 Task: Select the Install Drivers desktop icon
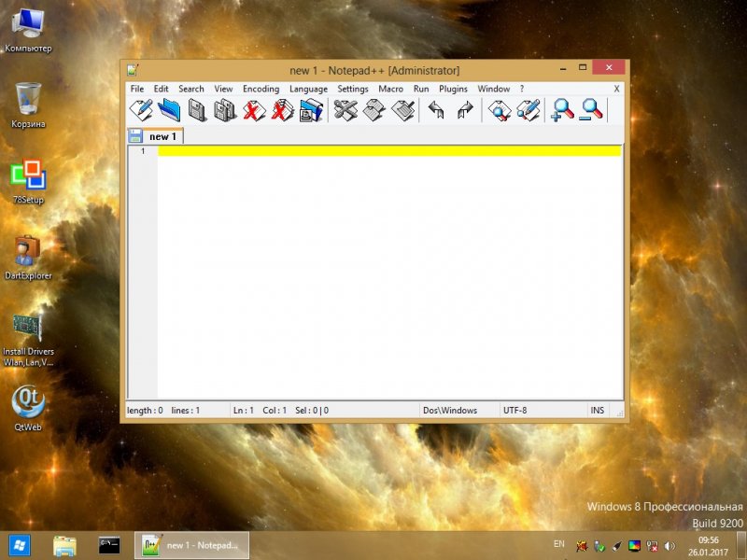click(28, 340)
